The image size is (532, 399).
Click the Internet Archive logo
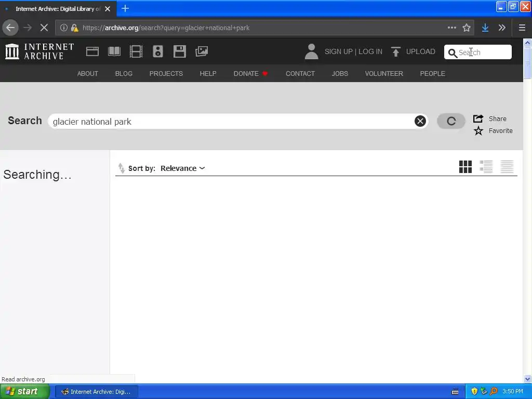pyautogui.click(x=39, y=51)
